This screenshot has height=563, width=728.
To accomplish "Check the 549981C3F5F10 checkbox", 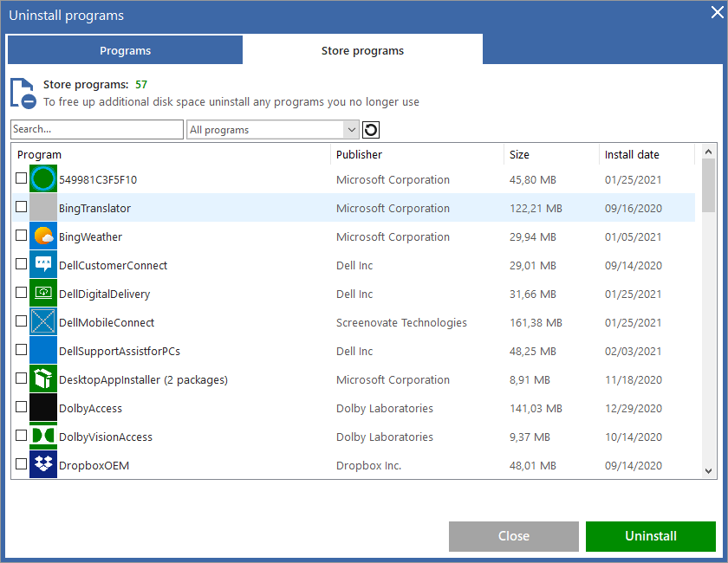I will pyautogui.click(x=22, y=178).
